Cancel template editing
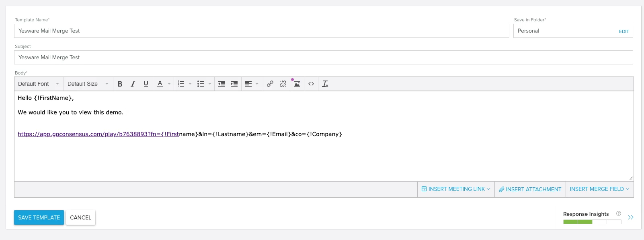This screenshot has width=644, height=240. [81, 217]
